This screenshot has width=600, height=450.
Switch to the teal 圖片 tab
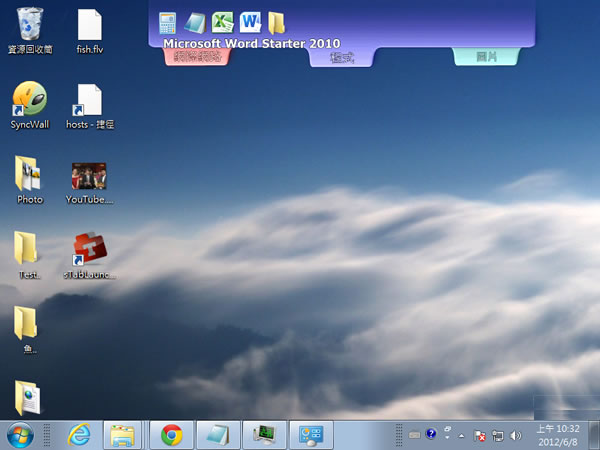487,57
